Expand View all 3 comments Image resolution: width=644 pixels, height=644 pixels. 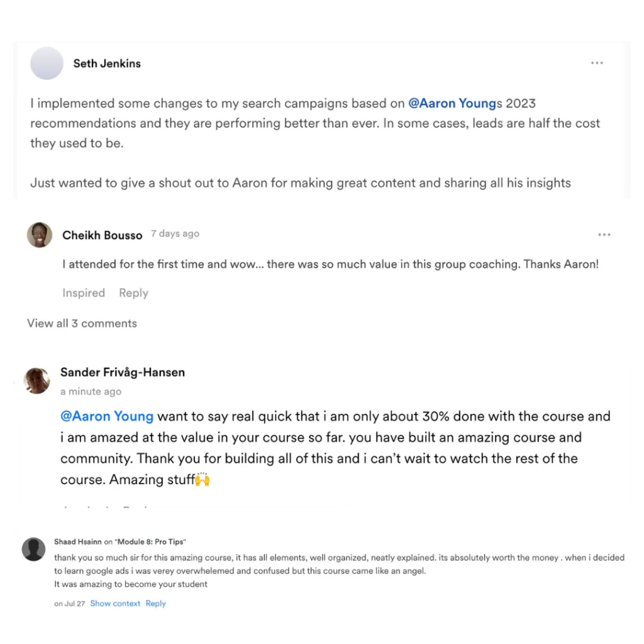click(x=82, y=323)
